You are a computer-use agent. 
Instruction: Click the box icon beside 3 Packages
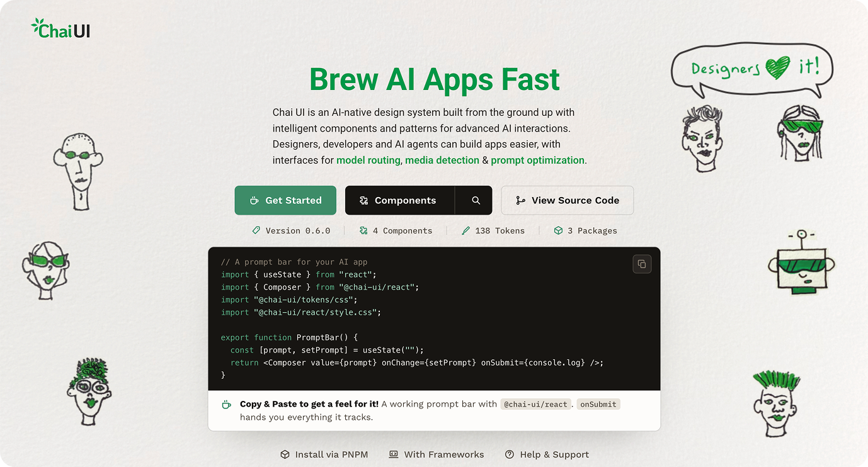(558, 231)
